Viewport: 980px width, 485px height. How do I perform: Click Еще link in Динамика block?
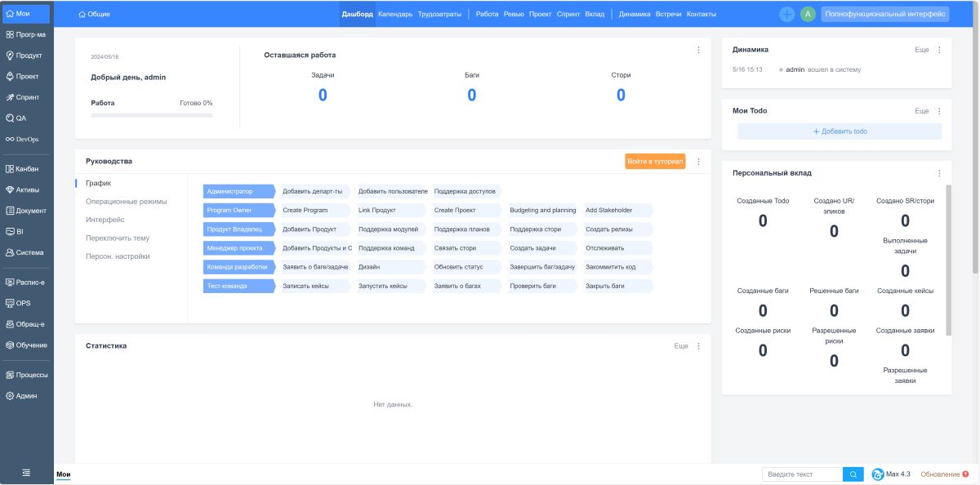922,50
